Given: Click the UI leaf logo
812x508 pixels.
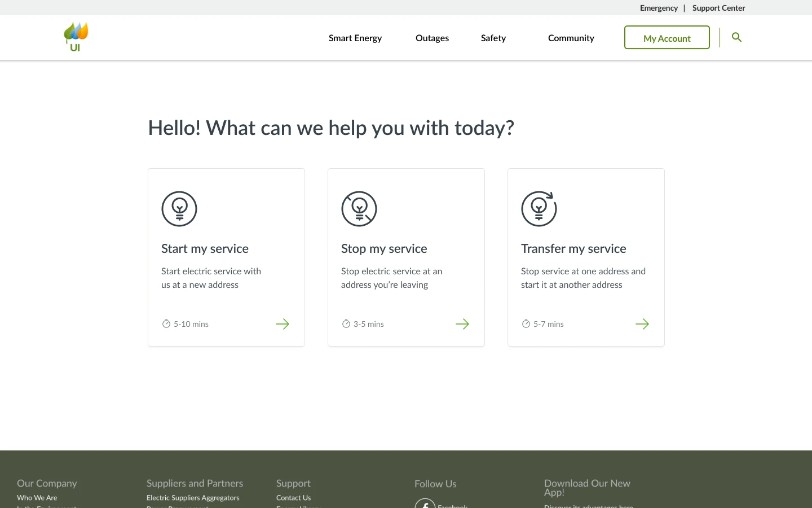Looking at the screenshot, I should [x=76, y=37].
